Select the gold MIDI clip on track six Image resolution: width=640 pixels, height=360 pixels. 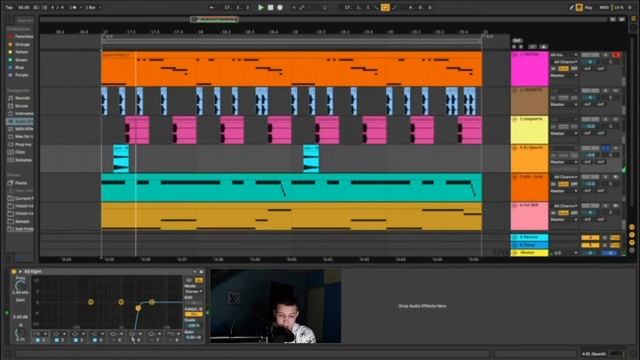(291, 216)
